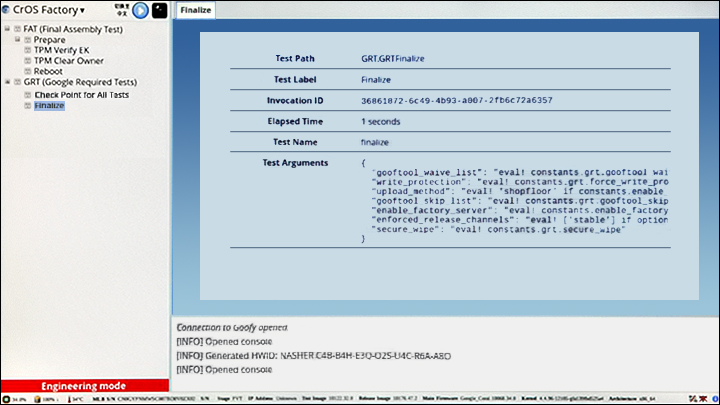
Task: Click the language toggle icon in the toolbar
Action: (122, 10)
